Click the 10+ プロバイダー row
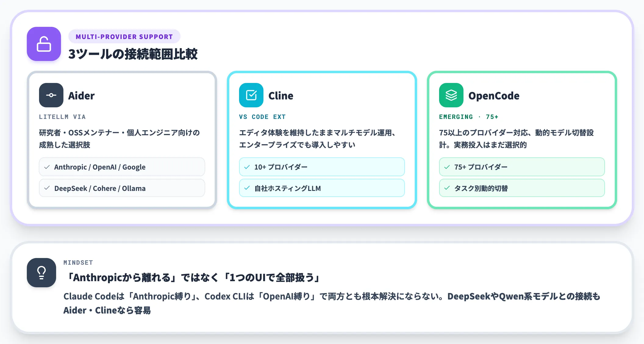 [x=322, y=167]
